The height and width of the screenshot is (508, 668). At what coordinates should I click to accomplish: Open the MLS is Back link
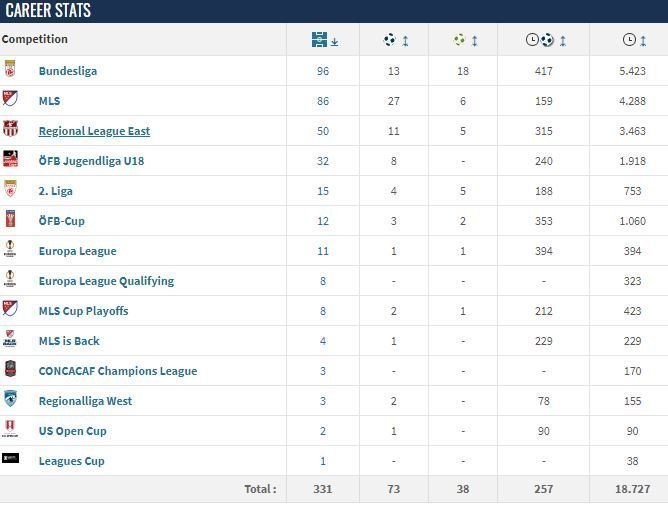pos(69,341)
